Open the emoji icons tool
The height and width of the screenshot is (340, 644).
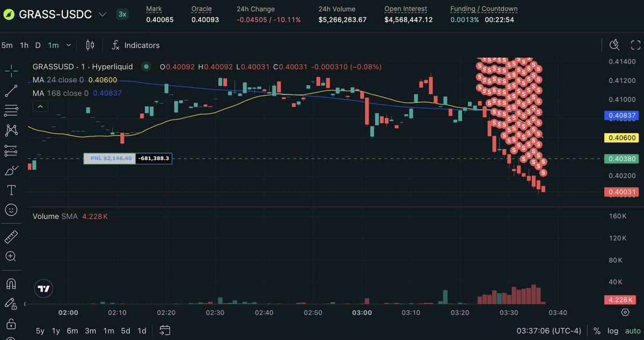[11, 210]
